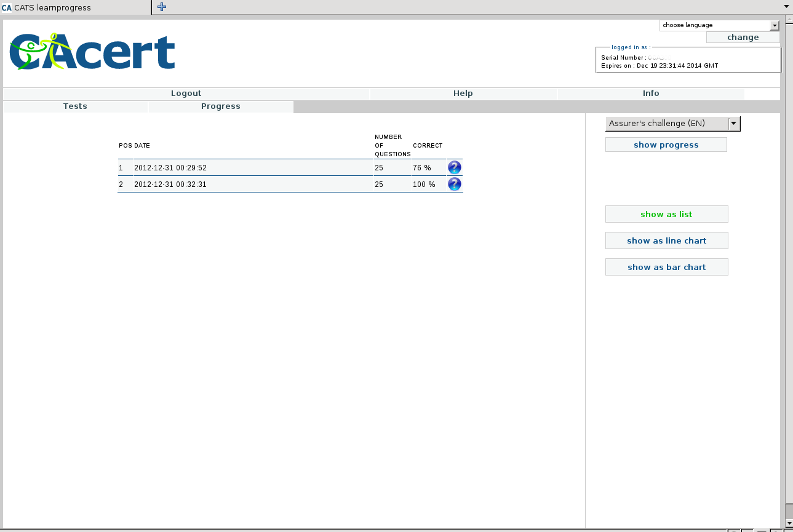This screenshot has width=793, height=532.
Task: Click the vertical scrollbar up arrow
Action: [x=788, y=25]
